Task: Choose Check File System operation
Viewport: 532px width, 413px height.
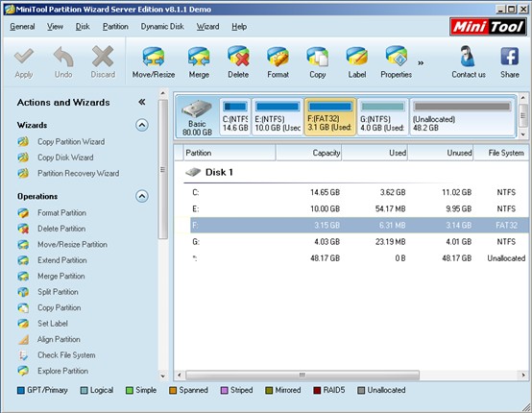Action: (x=66, y=355)
